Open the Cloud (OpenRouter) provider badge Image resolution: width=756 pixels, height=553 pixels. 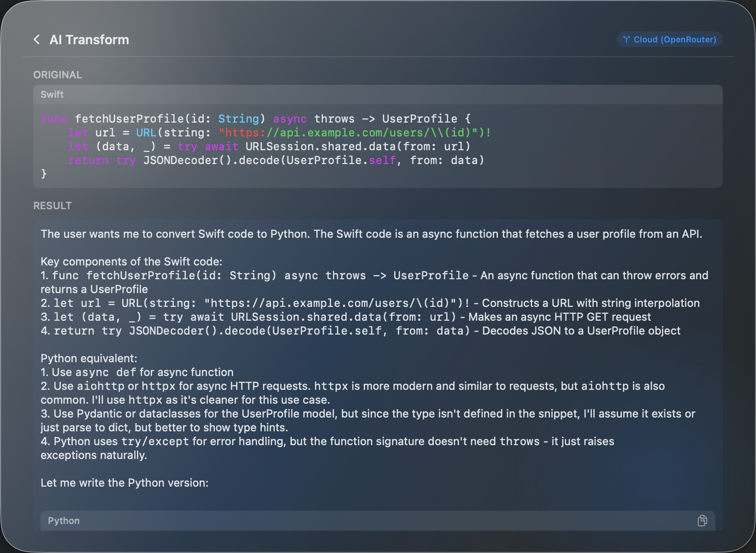(669, 40)
